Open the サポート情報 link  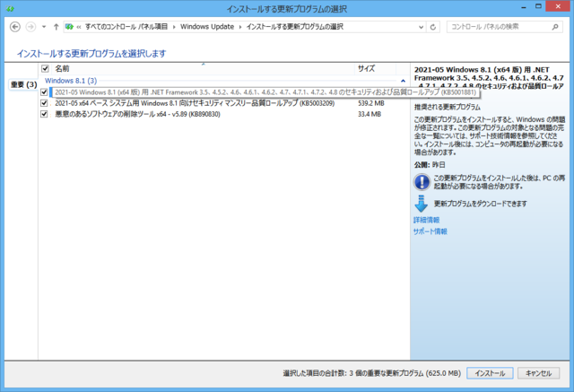[430, 231]
